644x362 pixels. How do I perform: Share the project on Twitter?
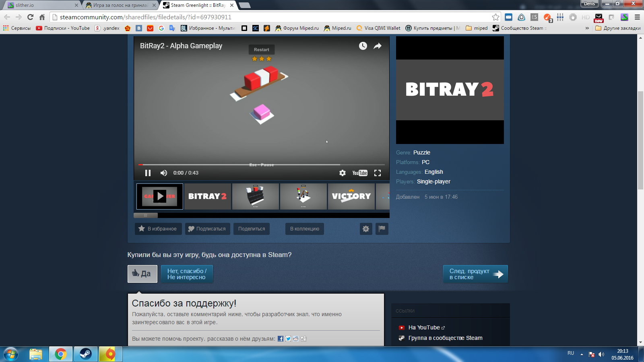click(288, 339)
